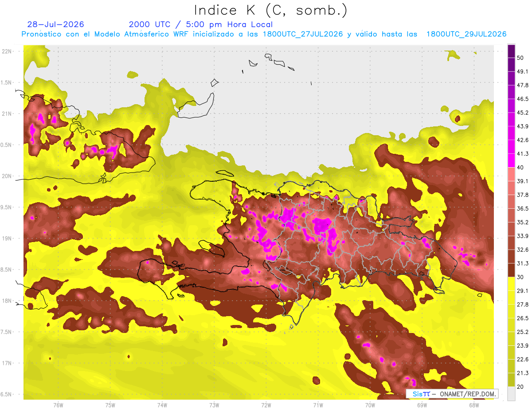Click the 74W longitude axis label
This screenshot has height=411, width=532.
point(162,405)
